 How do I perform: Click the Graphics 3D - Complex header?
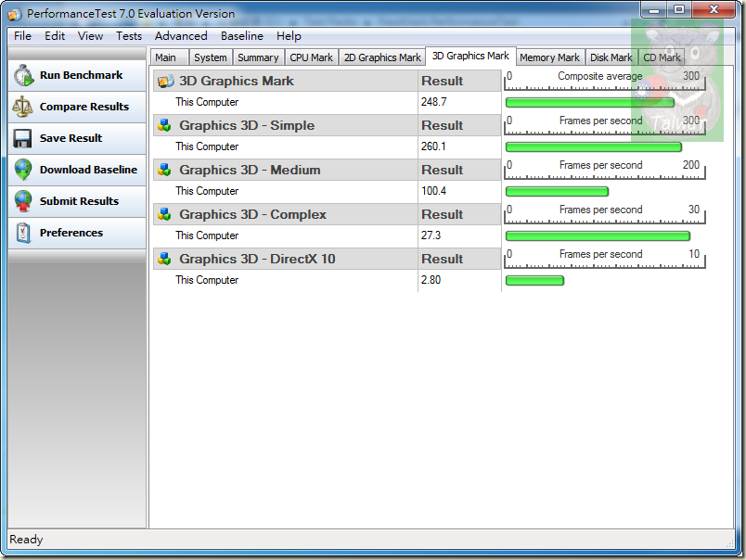286,214
